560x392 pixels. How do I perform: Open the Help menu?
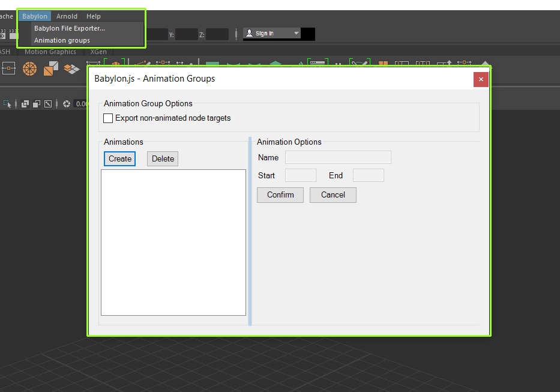click(93, 16)
